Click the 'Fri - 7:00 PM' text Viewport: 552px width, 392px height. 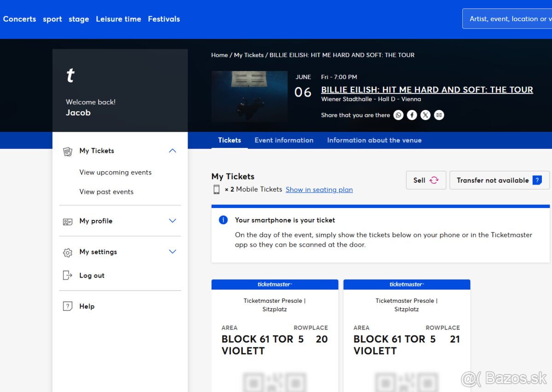(x=339, y=77)
